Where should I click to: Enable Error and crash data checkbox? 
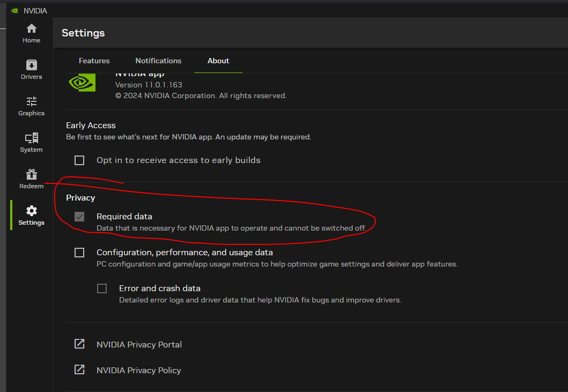102,289
